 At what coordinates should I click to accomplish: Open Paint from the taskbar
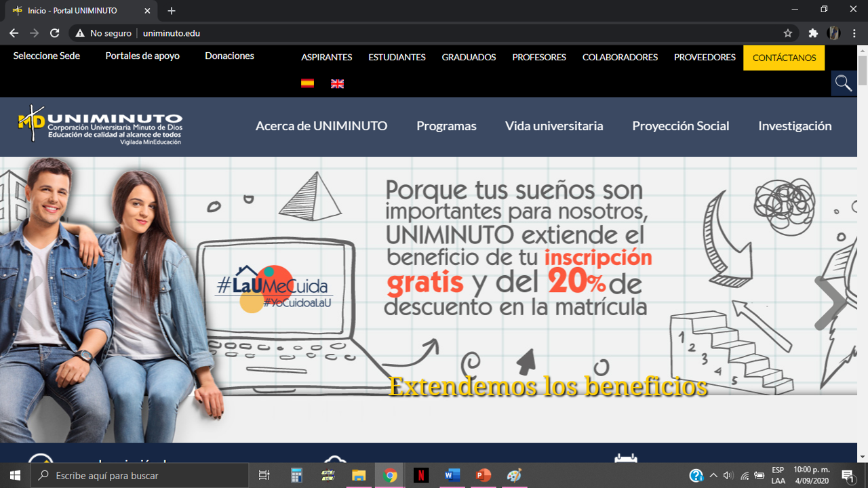(514, 476)
